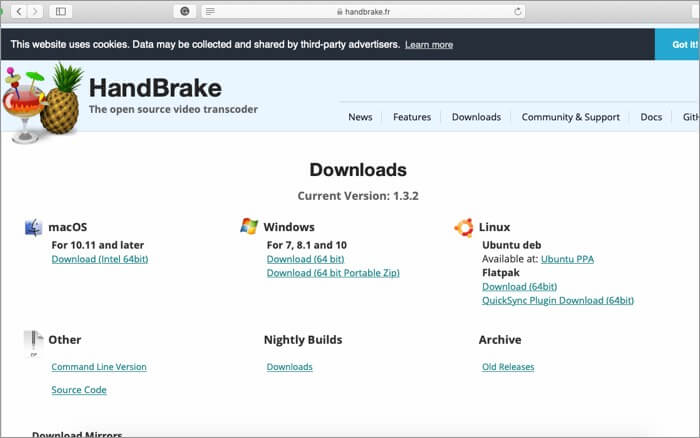Click the Safari forward arrow button
The height and width of the screenshot is (438, 700).
tap(37, 11)
